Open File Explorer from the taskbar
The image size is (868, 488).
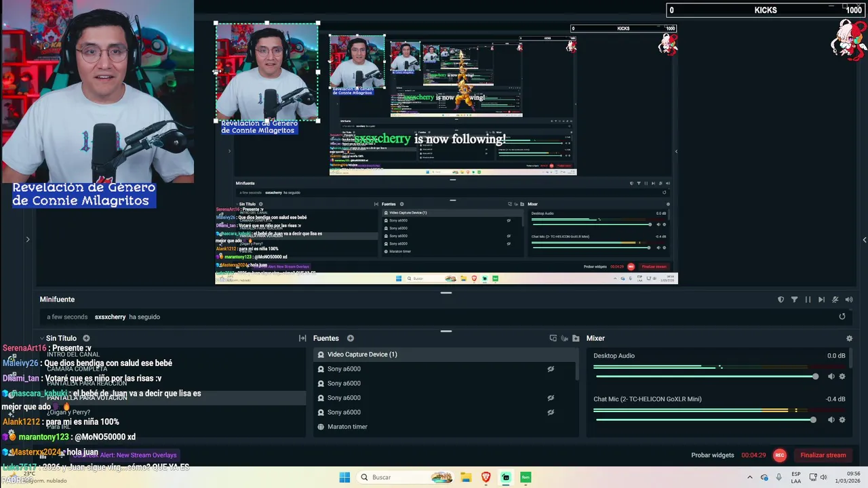466,477
